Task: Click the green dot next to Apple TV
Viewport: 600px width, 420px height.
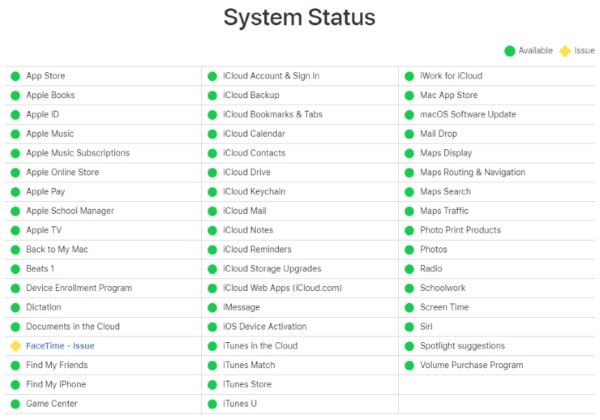Action: [15, 230]
